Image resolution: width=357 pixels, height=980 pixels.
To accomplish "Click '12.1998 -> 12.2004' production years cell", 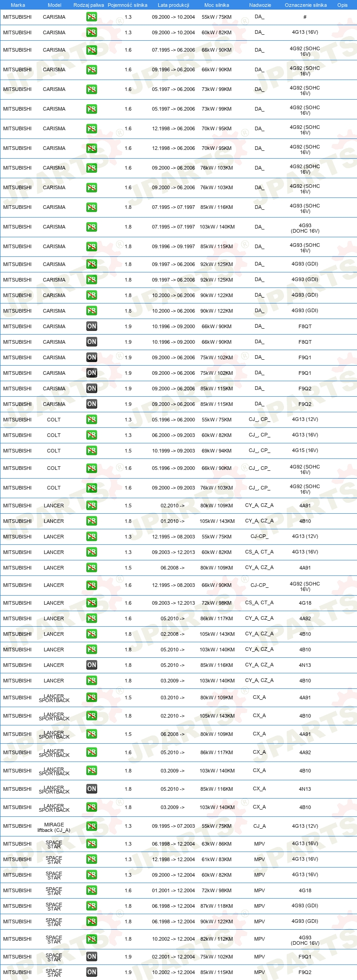I will (173, 859).
